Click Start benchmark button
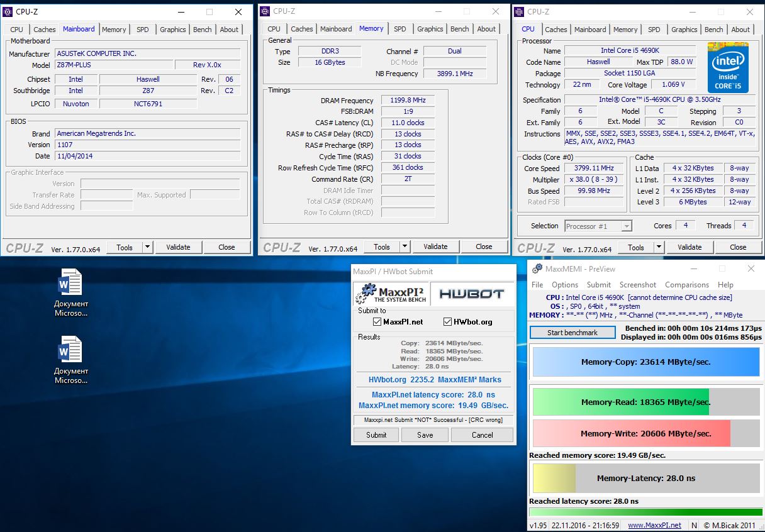The width and height of the screenshot is (765, 532). (572, 333)
